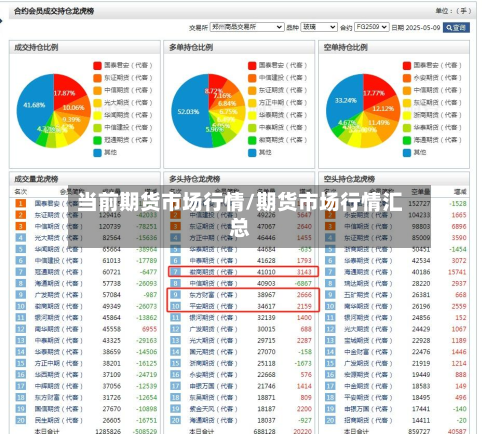This screenshot has width=500, height=434.
Task: Click the orange 东证期货 swatch in 成交持仓比例 legend
Action: click(97, 78)
